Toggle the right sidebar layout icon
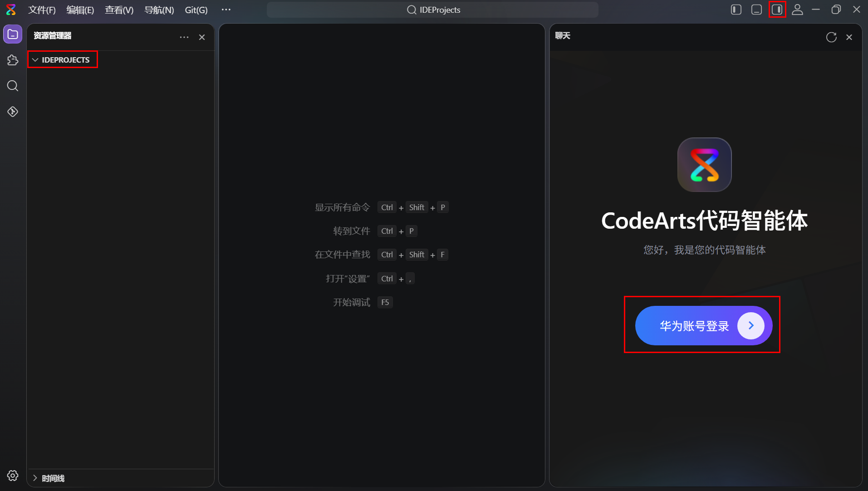 point(777,10)
